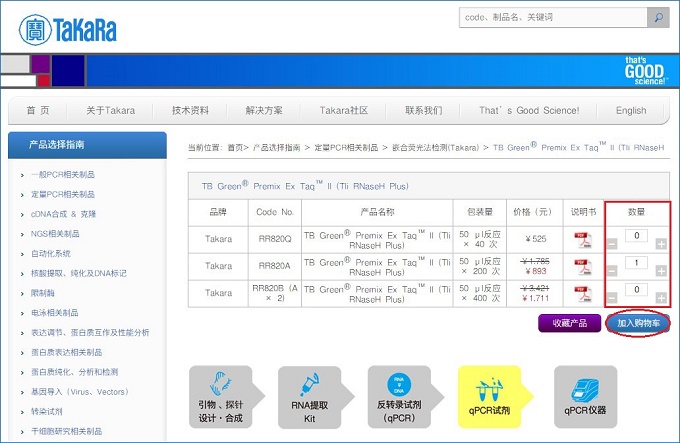Expand 限制酶 category
680x443 pixels.
(42, 293)
